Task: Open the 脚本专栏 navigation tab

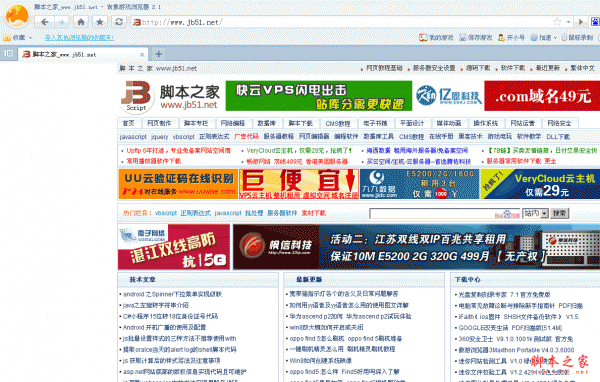Action: [x=196, y=123]
